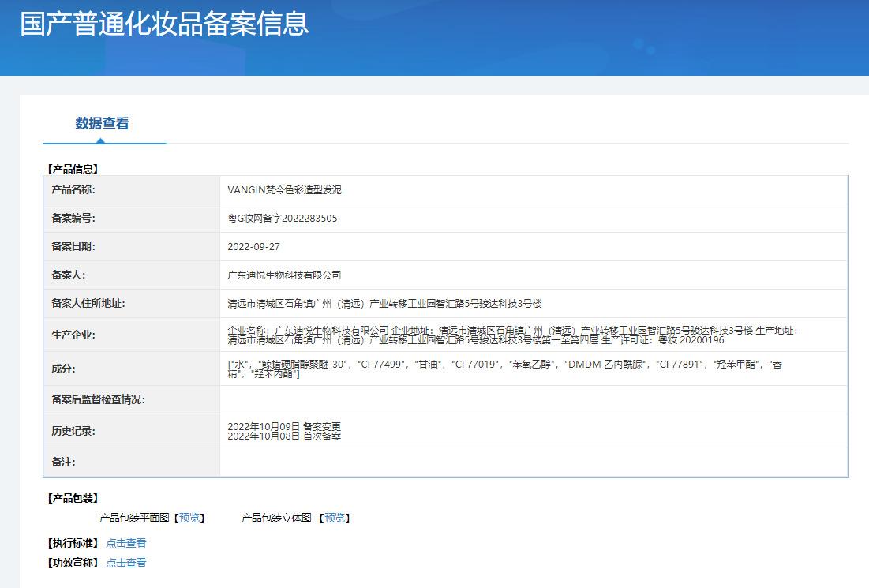Screen dimensions: 869x588
Task: Click 点击查看 next to 执行标准
Action: pos(126,543)
